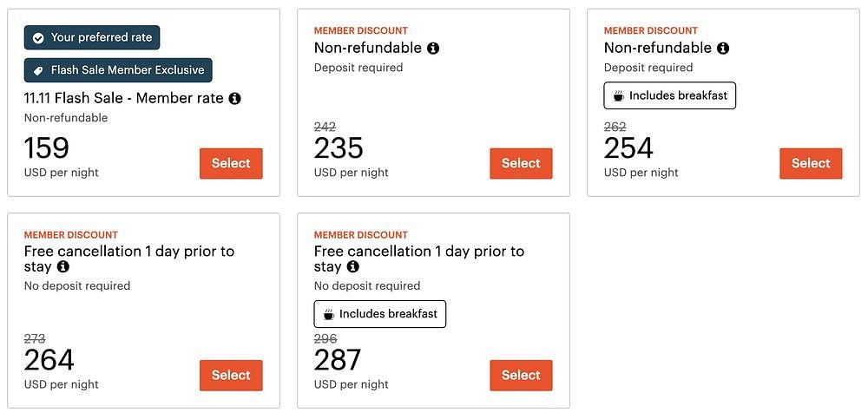
Task: Select the 235 USD non-refundable rate
Action: coord(521,163)
